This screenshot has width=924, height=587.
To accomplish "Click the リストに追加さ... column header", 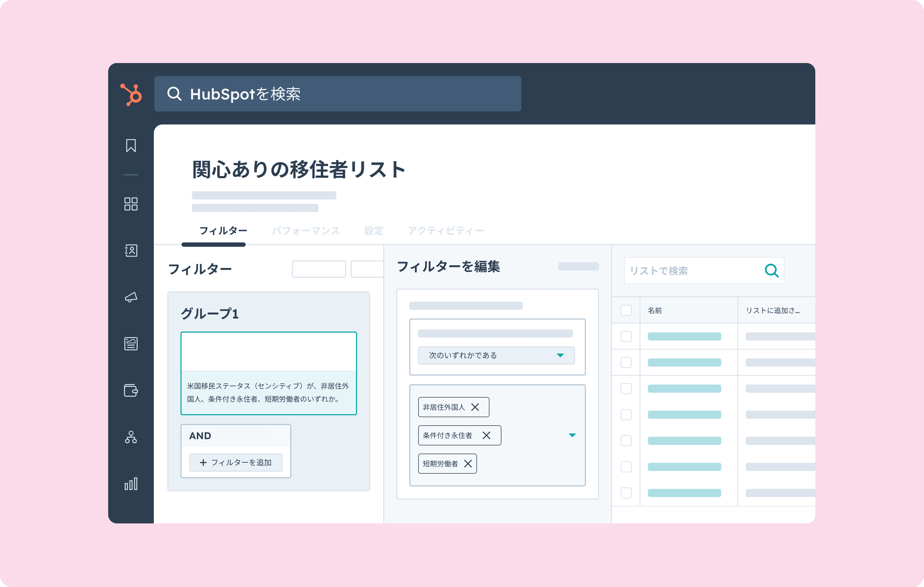I will (773, 310).
